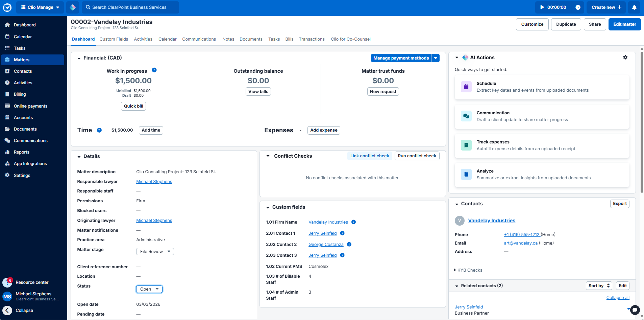The width and height of the screenshot is (644, 320).
Task: Click the Schedule calendar icon card
Action: click(x=466, y=87)
